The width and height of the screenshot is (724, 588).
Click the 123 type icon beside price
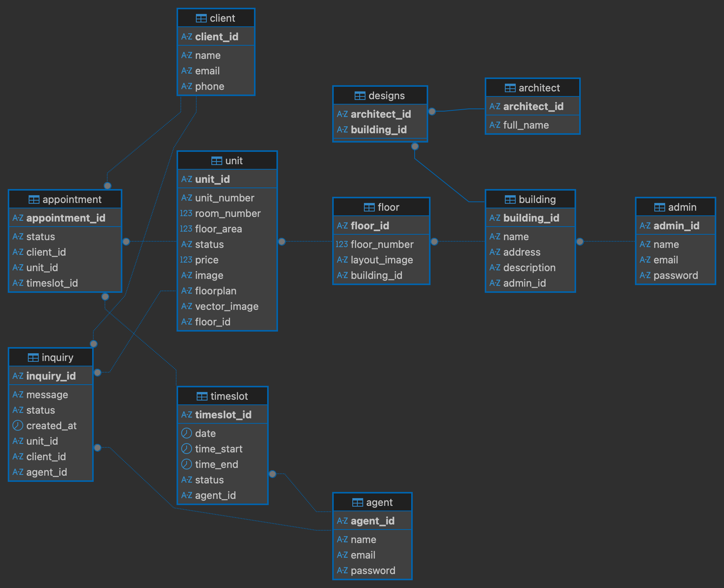pos(186,260)
